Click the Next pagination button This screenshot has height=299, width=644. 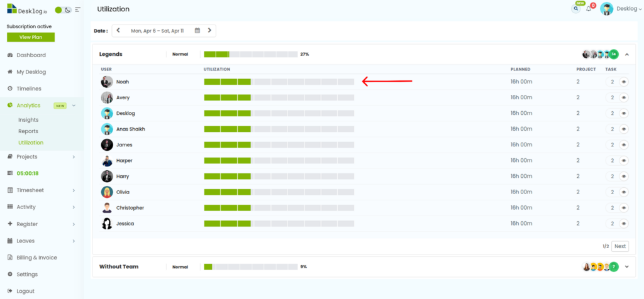click(619, 246)
